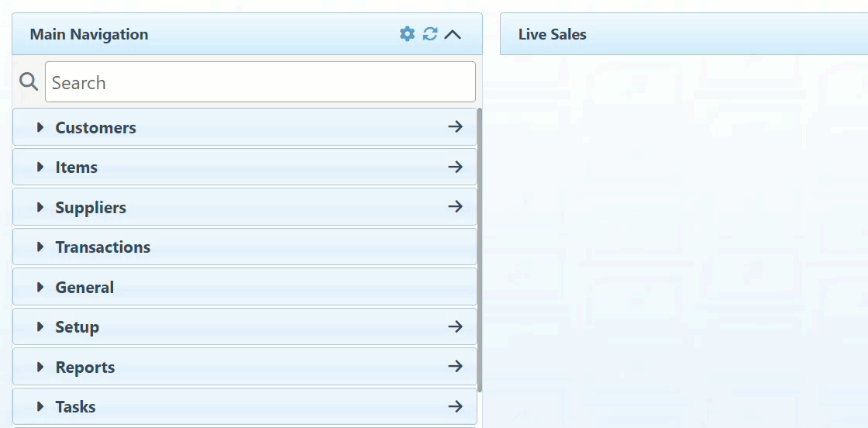
Task: Click the navigation list scrollbar
Action: [480, 248]
